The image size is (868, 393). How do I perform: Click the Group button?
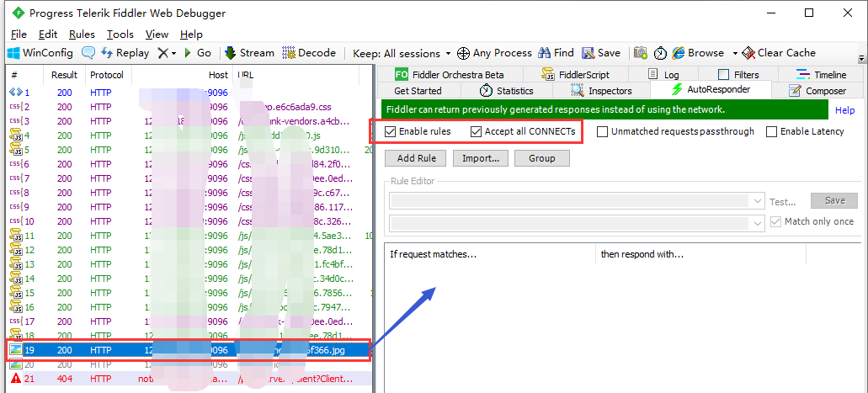(x=542, y=158)
